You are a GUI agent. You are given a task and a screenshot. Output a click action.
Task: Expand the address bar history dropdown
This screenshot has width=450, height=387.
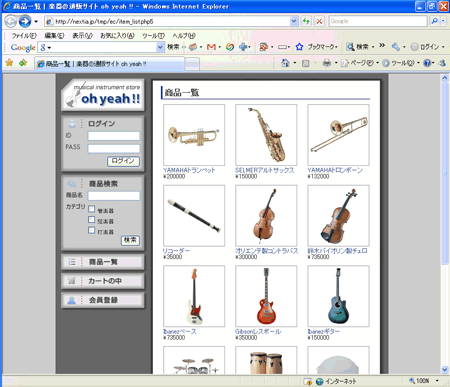[x=294, y=22]
